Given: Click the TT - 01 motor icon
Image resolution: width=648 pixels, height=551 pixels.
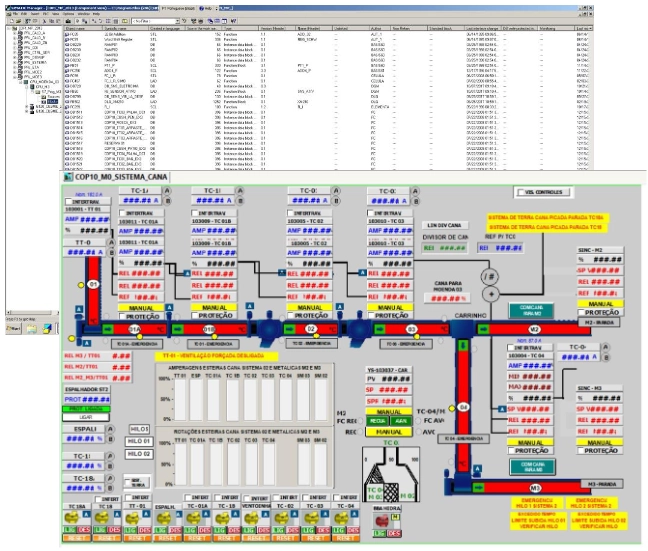Looking at the screenshot, I should pos(132,518).
